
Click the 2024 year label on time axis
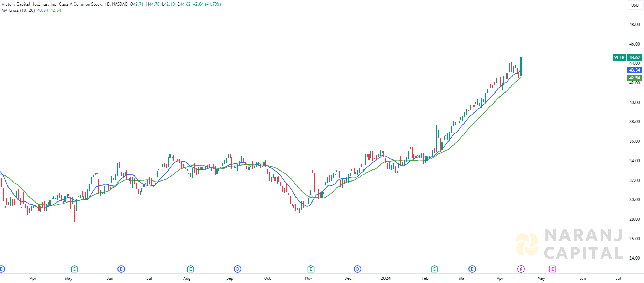point(386,278)
